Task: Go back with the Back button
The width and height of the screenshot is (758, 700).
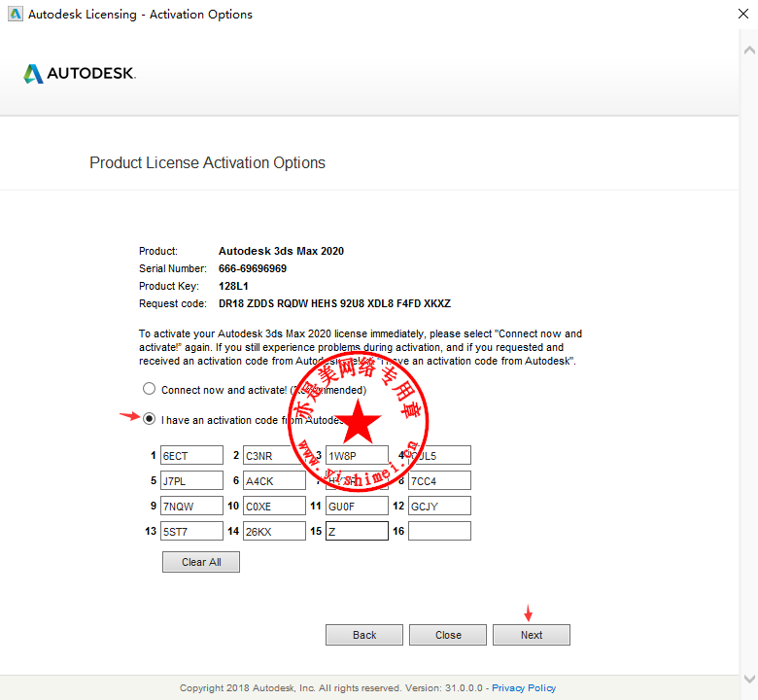Action: (x=364, y=635)
